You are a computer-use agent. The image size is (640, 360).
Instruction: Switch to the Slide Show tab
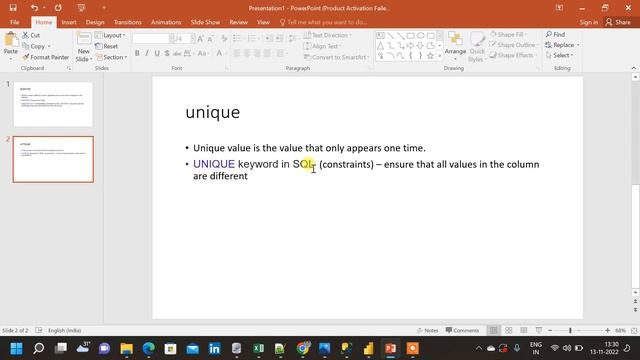[x=205, y=22]
